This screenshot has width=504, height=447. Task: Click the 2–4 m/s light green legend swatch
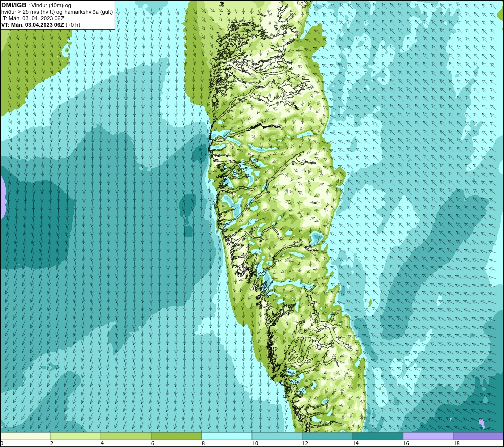[76, 436]
